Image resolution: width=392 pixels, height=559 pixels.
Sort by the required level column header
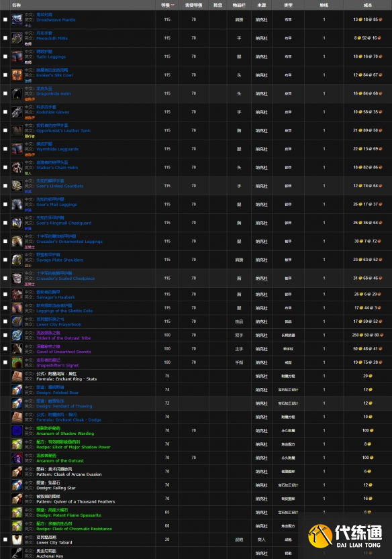[194, 5]
